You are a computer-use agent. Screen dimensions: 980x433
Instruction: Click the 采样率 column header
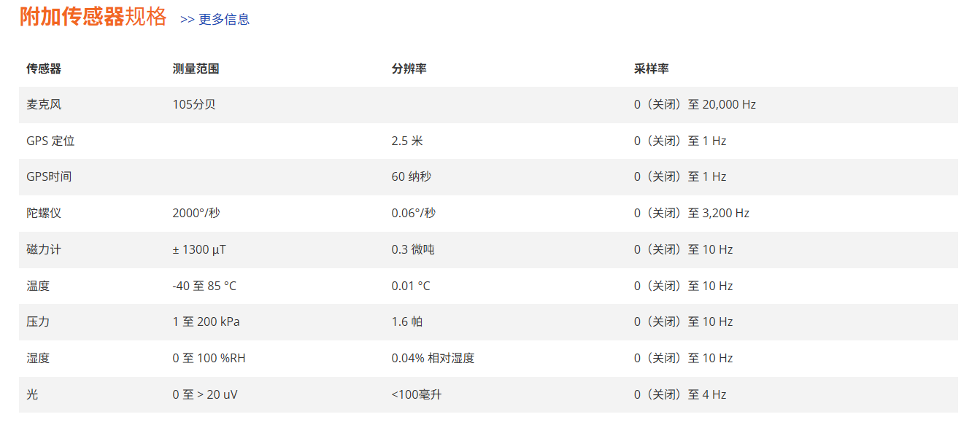click(651, 69)
